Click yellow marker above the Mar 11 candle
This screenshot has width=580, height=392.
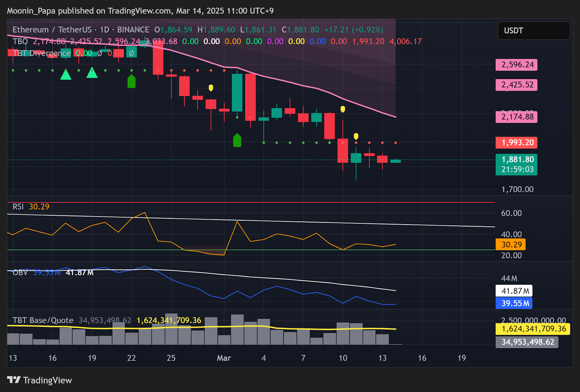(x=356, y=136)
